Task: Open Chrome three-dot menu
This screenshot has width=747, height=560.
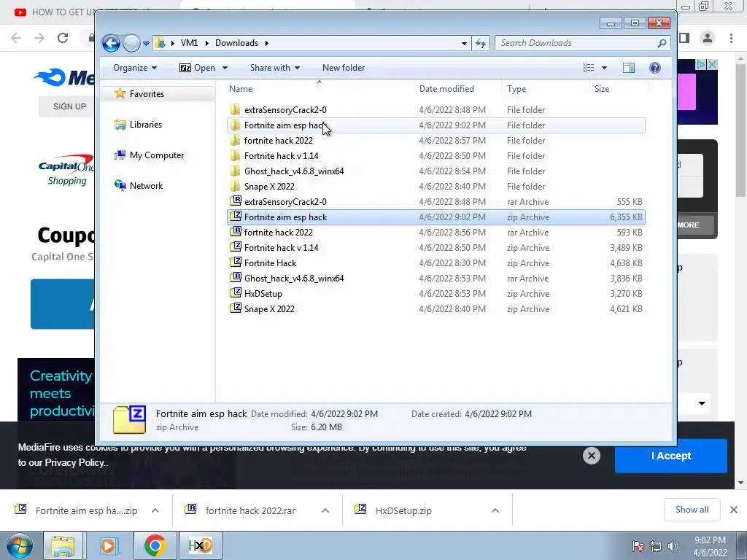Action: coord(731,38)
